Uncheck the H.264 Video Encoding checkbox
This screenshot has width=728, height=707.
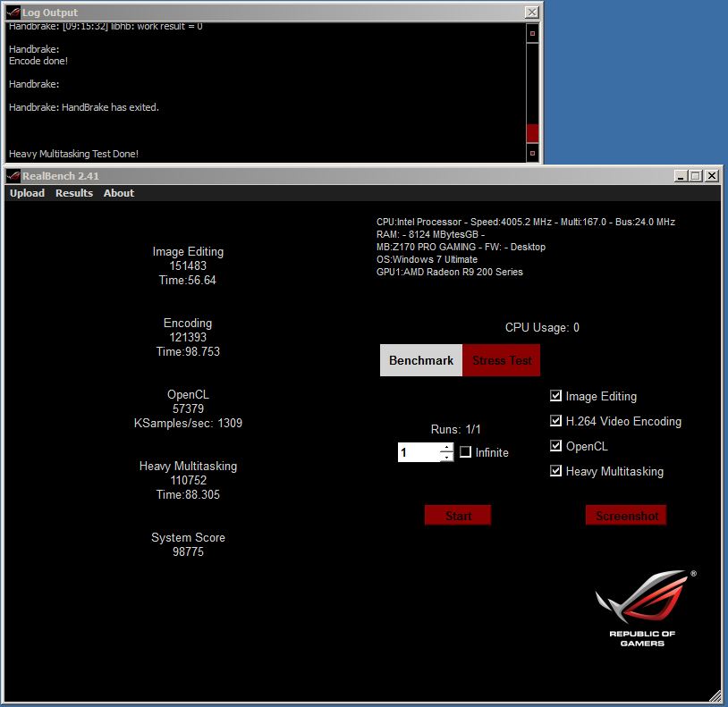point(555,421)
